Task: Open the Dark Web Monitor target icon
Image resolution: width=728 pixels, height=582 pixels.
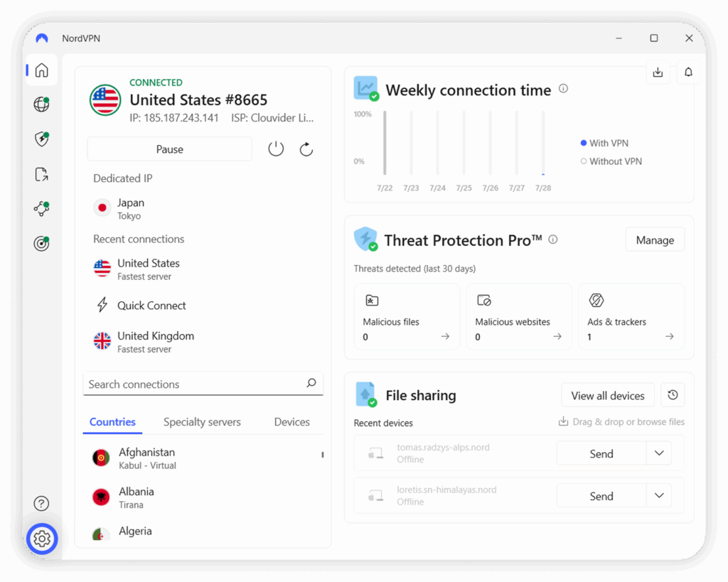Action: click(41, 244)
